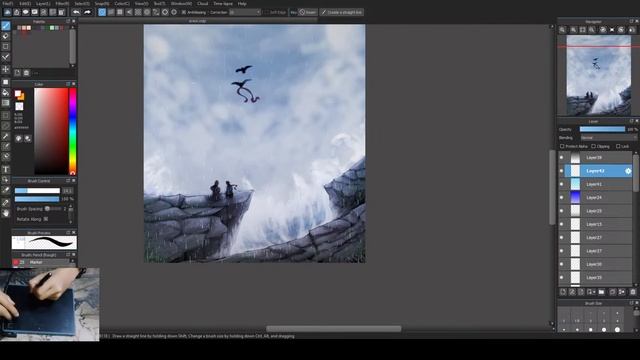This screenshot has width=640, height=360.
Task: Click the canvas horizontal scrollbar
Action: coord(333,329)
